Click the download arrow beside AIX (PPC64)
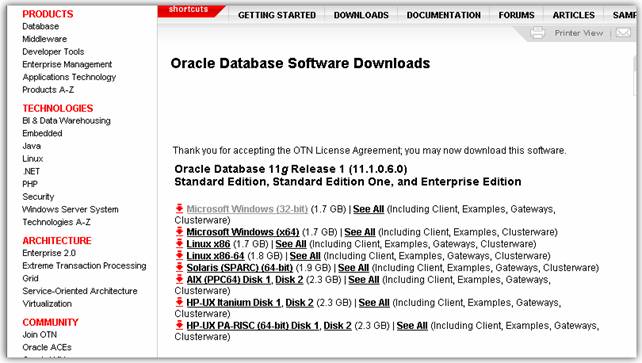642x363 pixels. pos(179,279)
